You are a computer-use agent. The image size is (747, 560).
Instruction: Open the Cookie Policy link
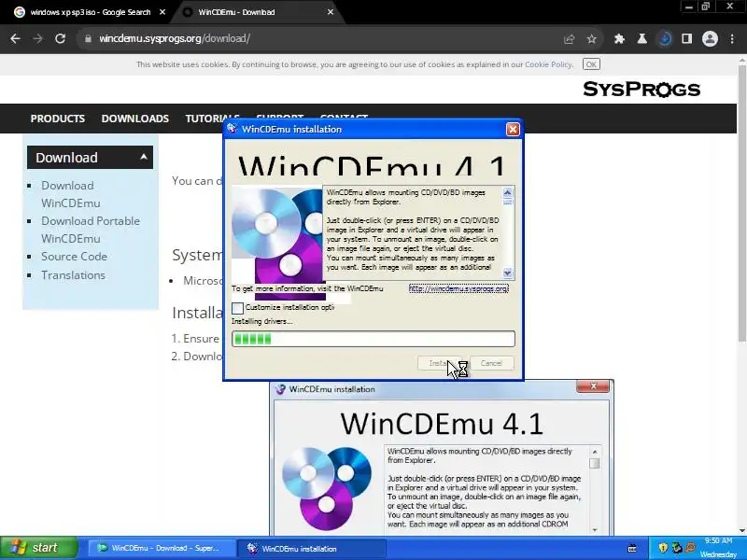pyautogui.click(x=548, y=64)
